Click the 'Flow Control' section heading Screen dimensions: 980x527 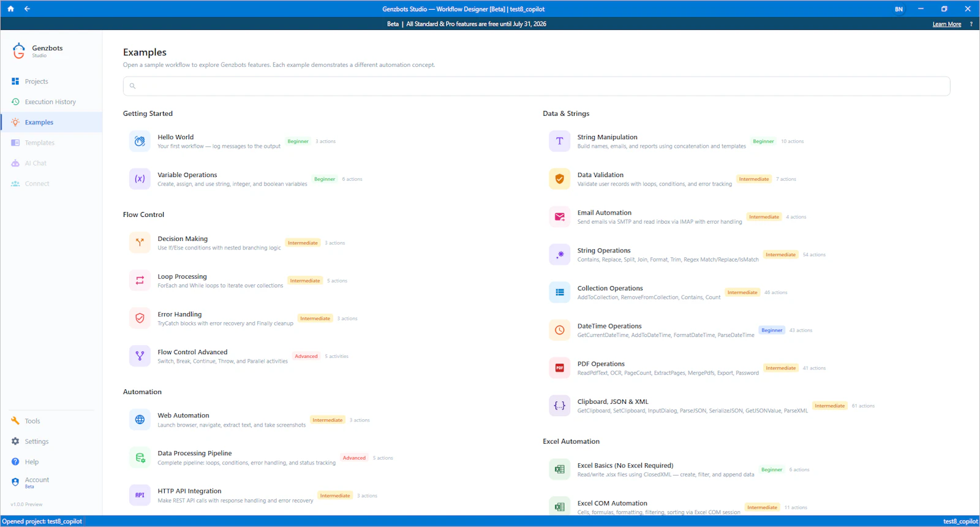(143, 214)
